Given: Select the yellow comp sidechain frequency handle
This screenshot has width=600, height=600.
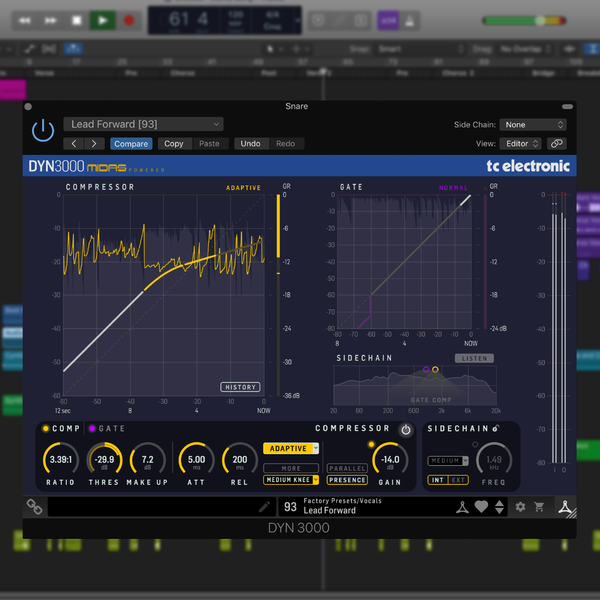Looking at the screenshot, I should pyautogui.click(x=435, y=369).
